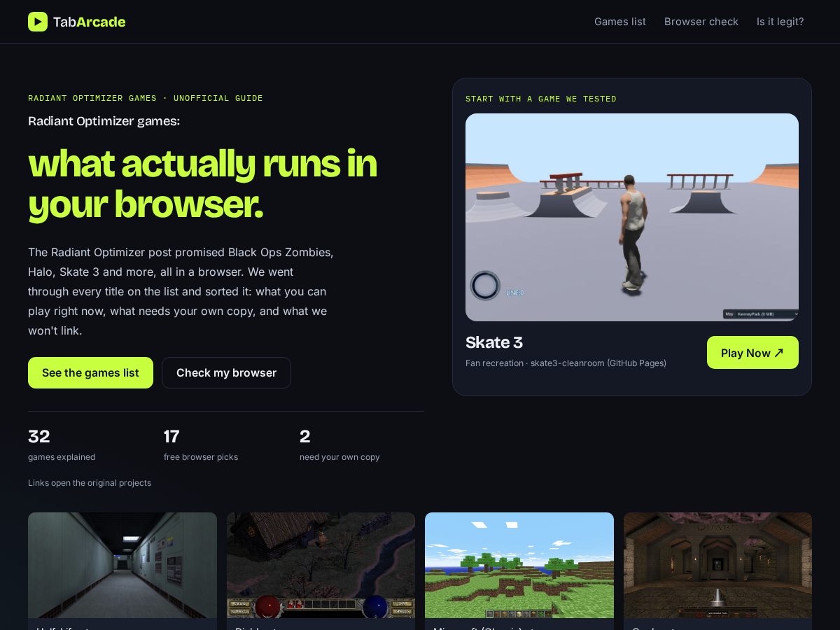Click the 'Radiant Optimizer games:' subheading
The width and height of the screenshot is (840, 630).
click(104, 121)
